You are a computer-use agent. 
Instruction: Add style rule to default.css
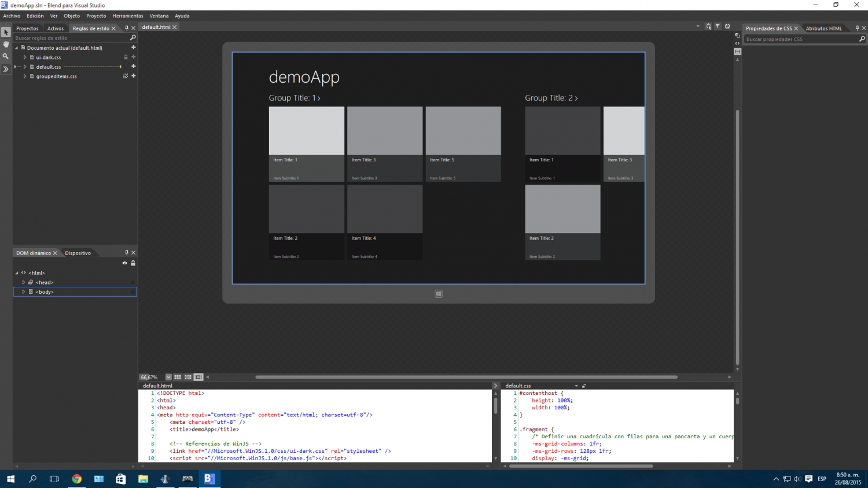point(133,66)
